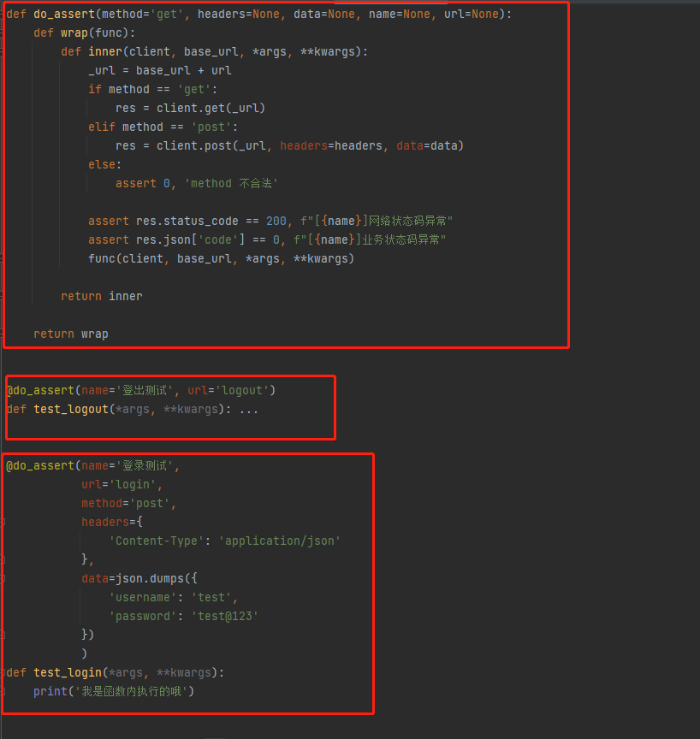
Task: Click the 'headers={' argument line
Action: tap(112, 523)
